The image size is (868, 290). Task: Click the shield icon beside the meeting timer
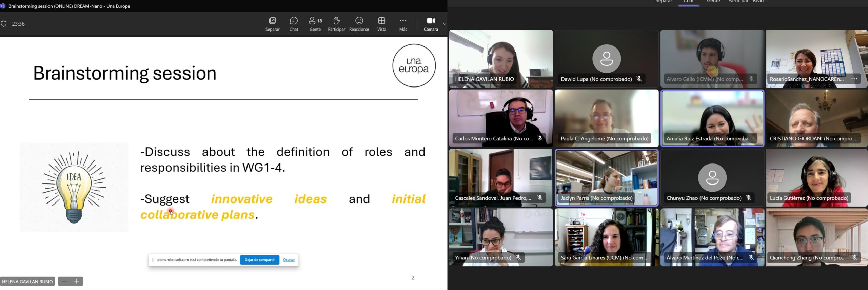[4, 24]
